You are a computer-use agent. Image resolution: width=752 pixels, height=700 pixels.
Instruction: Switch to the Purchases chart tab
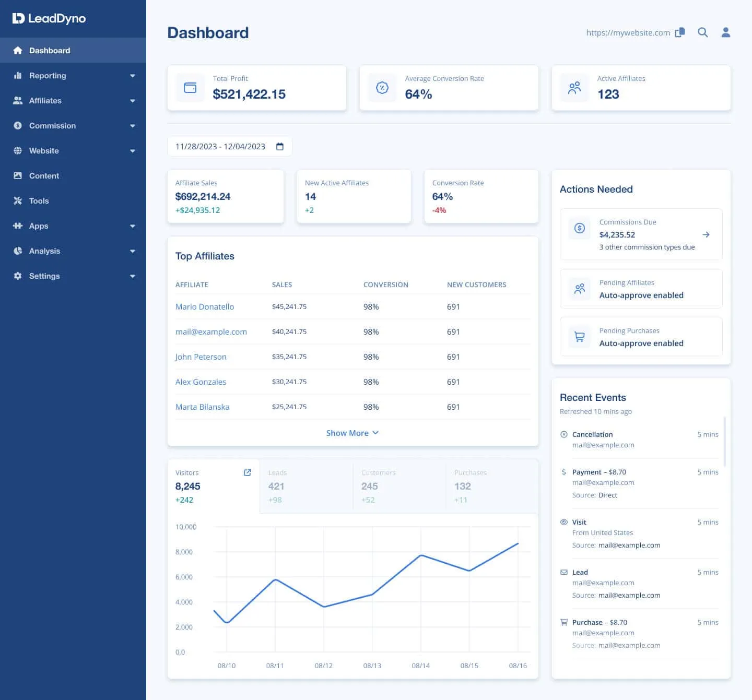pos(492,487)
